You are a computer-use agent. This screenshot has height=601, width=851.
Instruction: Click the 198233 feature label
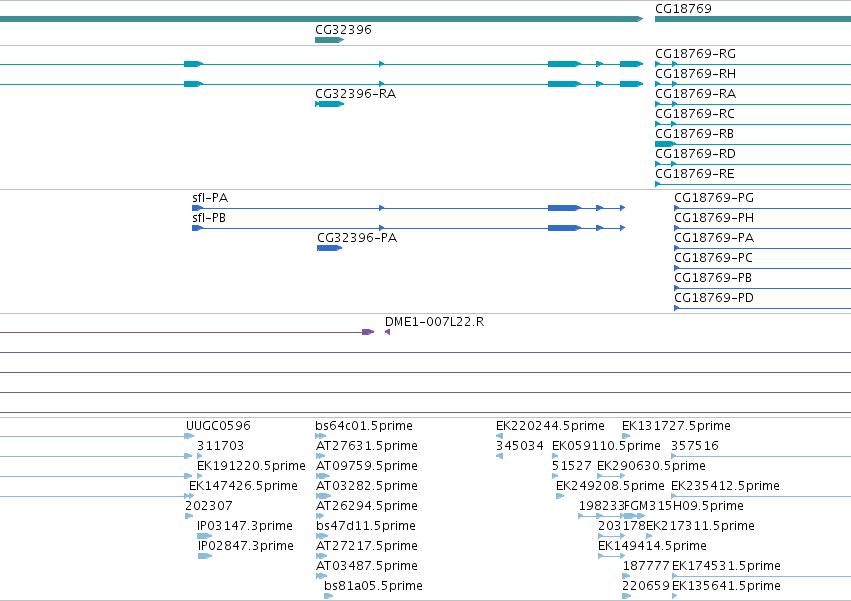[x=602, y=506]
